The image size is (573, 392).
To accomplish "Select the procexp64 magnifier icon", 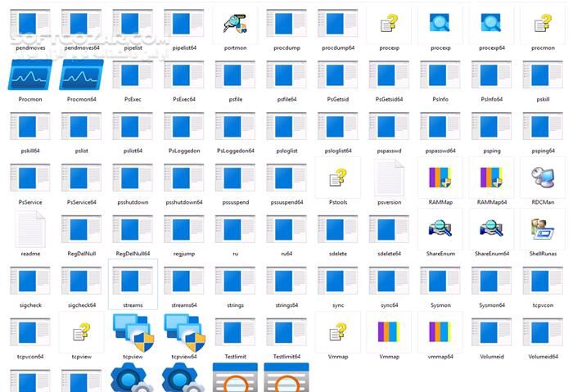I will [491, 25].
